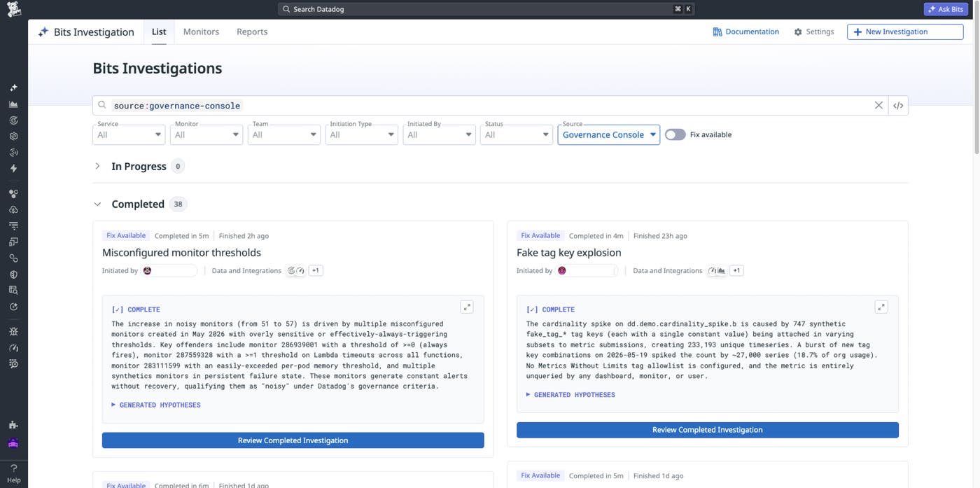Click Fix Available badge on Misconfigured monitor card
Screen dimensions: 980x488
[126, 236]
